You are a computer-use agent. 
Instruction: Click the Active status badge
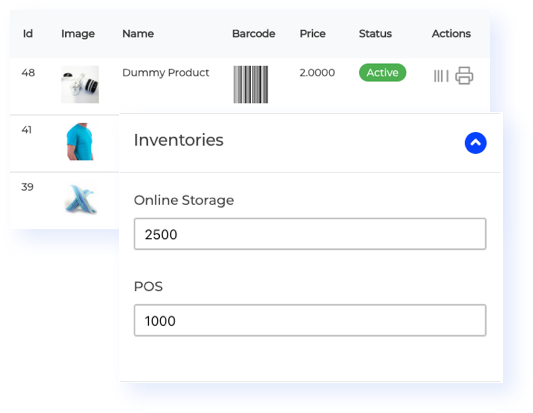pyautogui.click(x=382, y=72)
